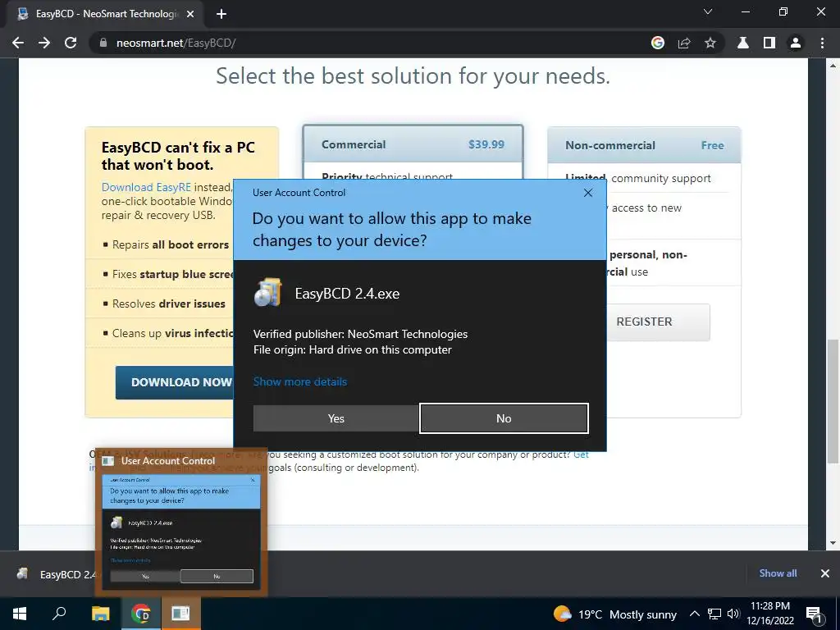Viewport: 840px width, 630px height.
Task: Click the 'Repairs all boot errors' item
Action: 171,244
